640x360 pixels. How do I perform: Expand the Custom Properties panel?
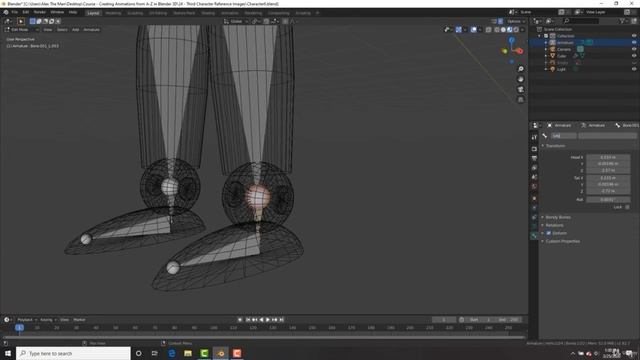(562, 241)
